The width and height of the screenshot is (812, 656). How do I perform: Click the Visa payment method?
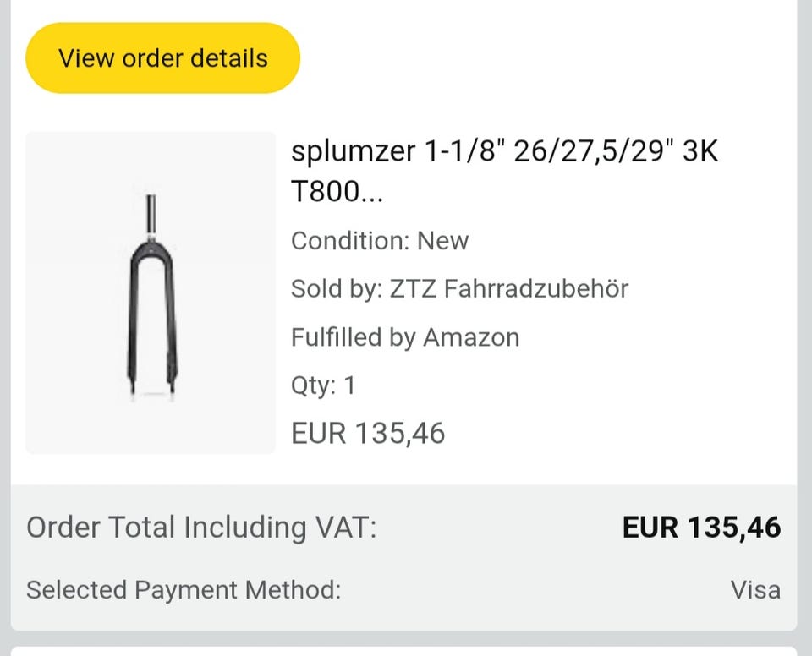tap(755, 590)
